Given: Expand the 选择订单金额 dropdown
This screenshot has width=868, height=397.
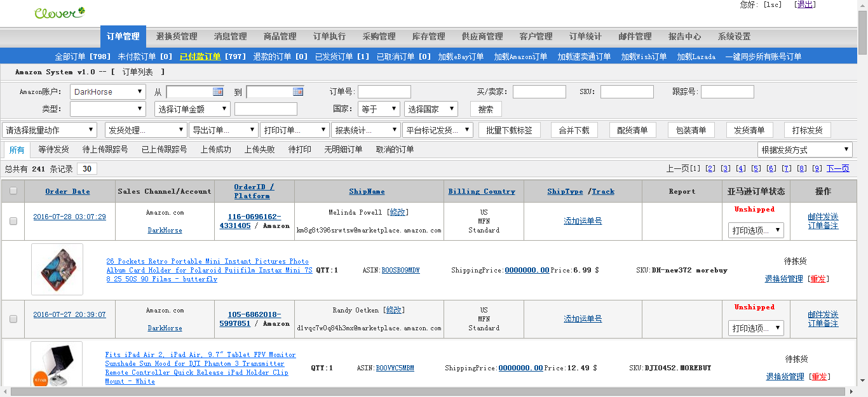Looking at the screenshot, I should pos(193,109).
